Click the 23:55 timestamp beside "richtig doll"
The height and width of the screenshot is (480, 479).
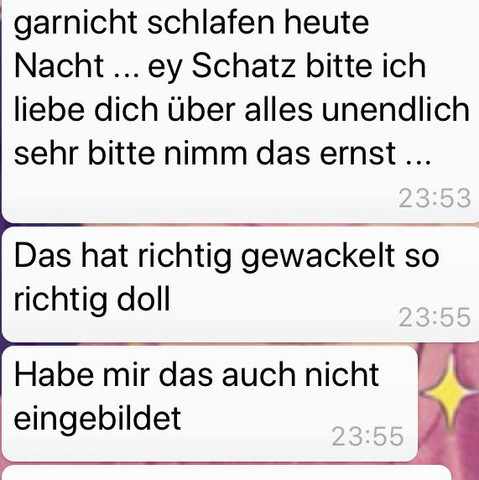click(x=435, y=317)
